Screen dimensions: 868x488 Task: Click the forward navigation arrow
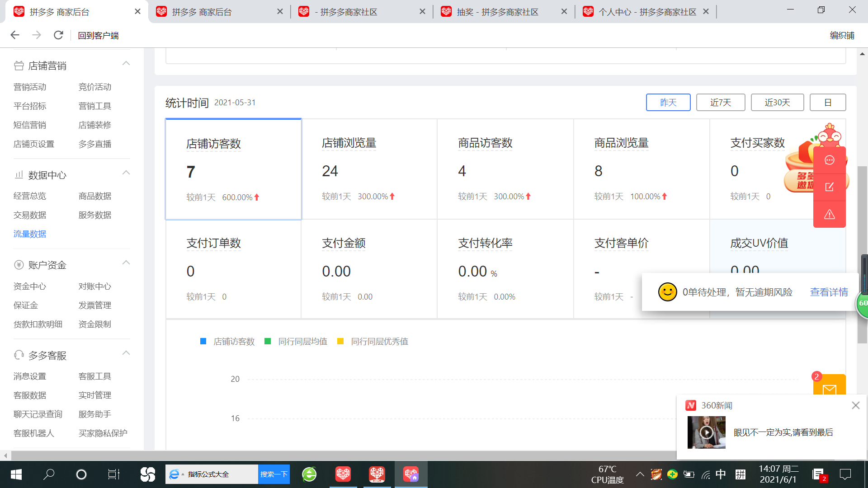pyautogui.click(x=37, y=35)
